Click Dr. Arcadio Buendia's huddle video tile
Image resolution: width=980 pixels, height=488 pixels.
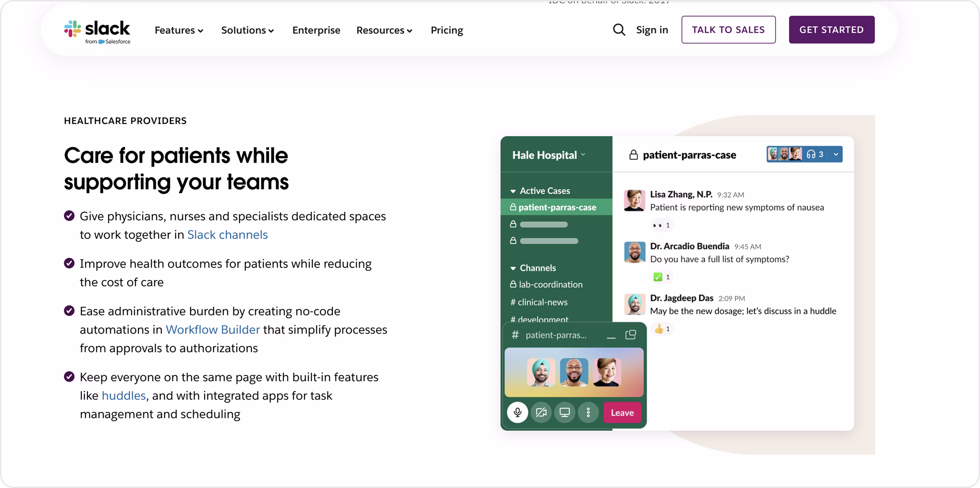574,372
